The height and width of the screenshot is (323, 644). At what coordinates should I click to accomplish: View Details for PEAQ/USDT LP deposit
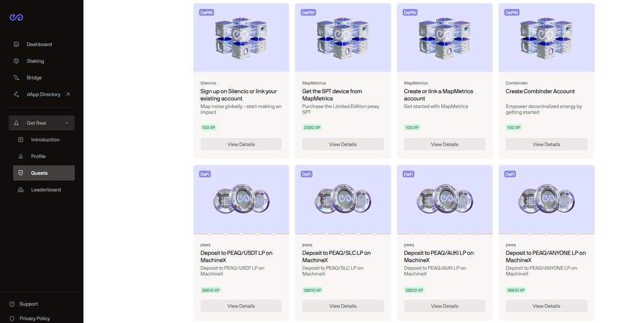241,306
